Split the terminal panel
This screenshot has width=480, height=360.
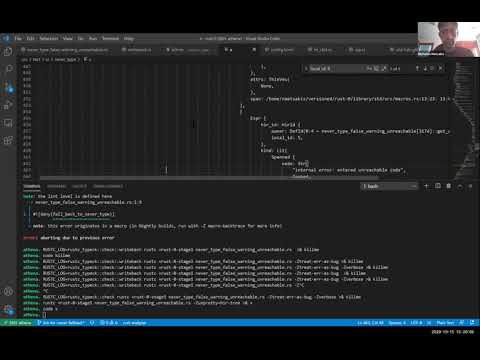(438, 186)
